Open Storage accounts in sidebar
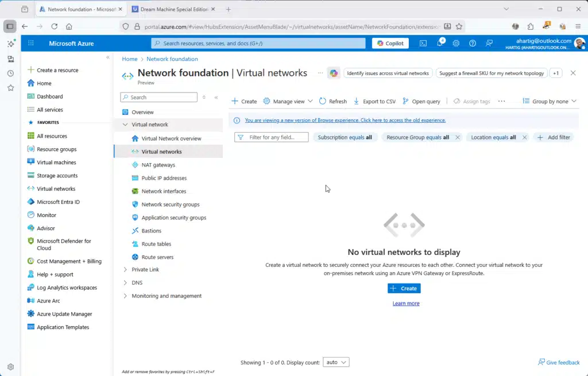588x376 pixels. (x=52, y=176)
